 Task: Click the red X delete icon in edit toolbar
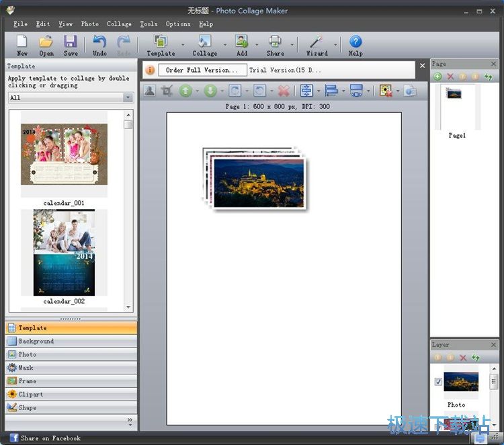coord(284,91)
